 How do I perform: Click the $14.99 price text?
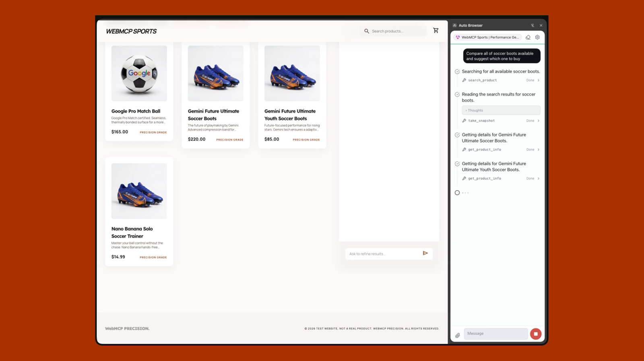tap(118, 257)
